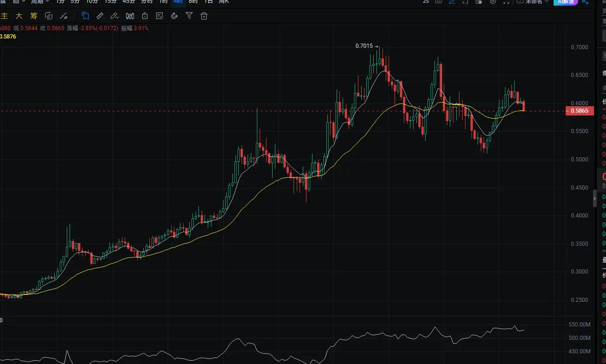Image resolution: width=606 pixels, height=364 pixels.
Task: Click the side panel collapse handle
Action: point(595,198)
